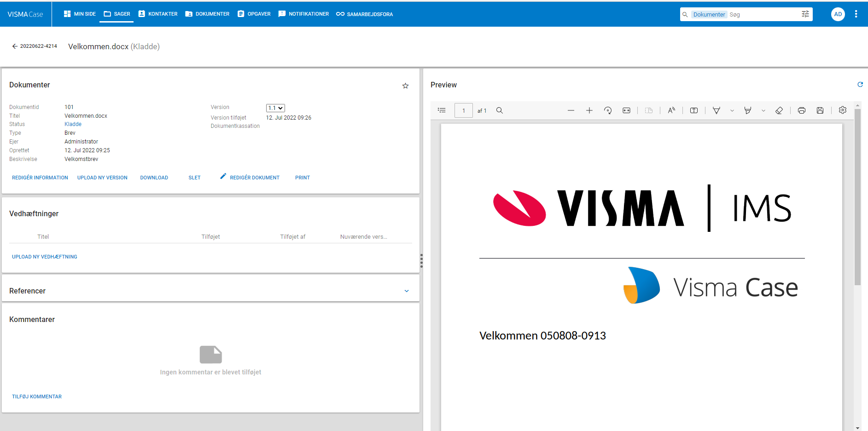Open PDF viewer settings gear

click(x=843, y=110)
